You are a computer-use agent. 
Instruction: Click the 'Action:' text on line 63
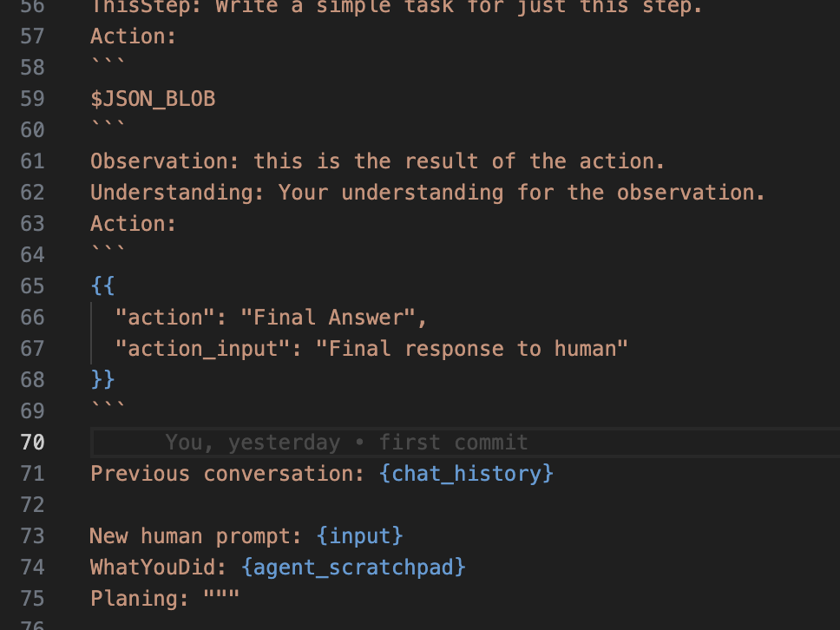click(134, 224)
